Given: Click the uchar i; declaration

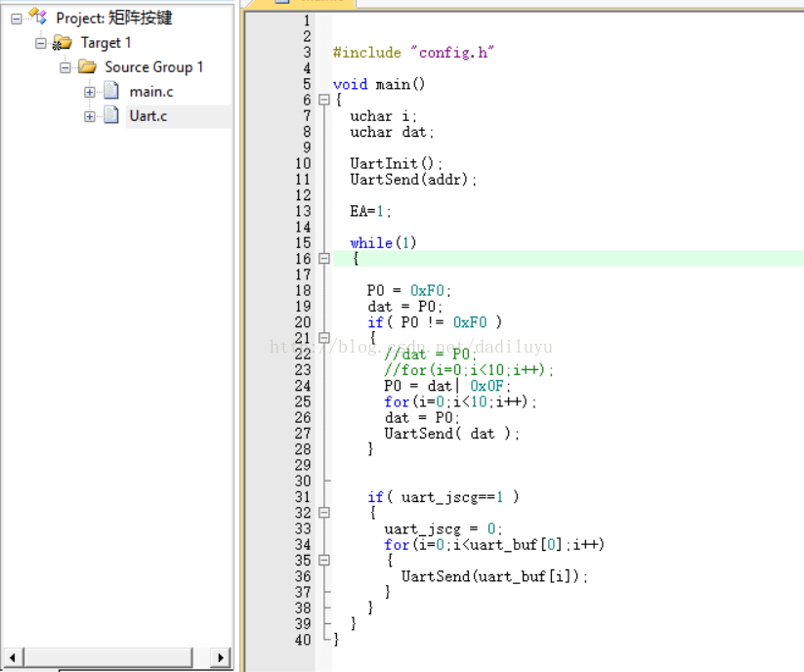Looking at the screenshot, I should (383, 116).
